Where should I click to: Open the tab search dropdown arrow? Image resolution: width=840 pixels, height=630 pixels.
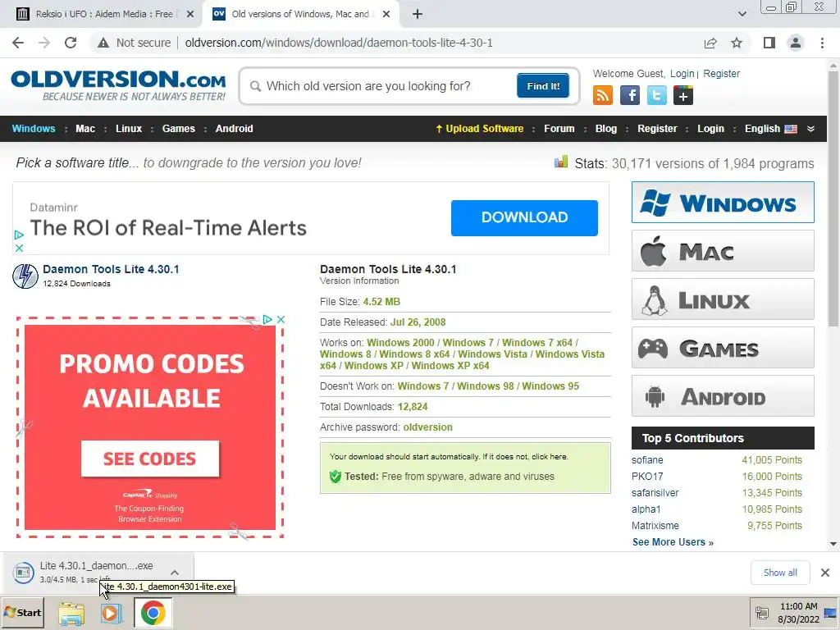[742, 14]
